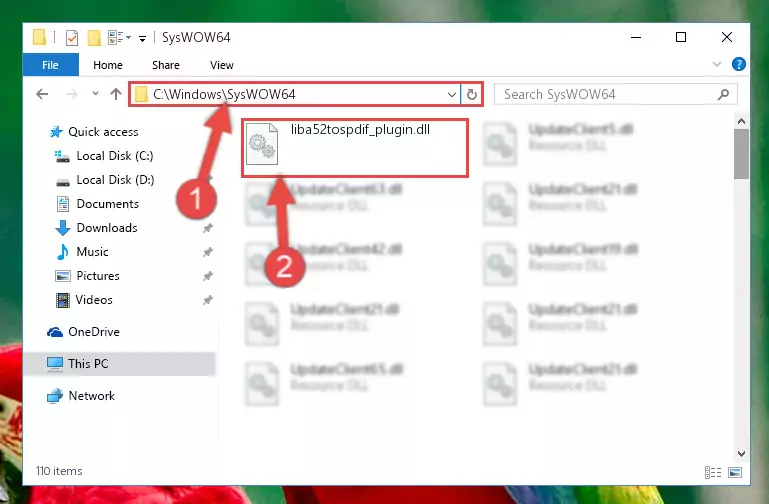
Task: Go up one folder level
Action: click(116, 94)
